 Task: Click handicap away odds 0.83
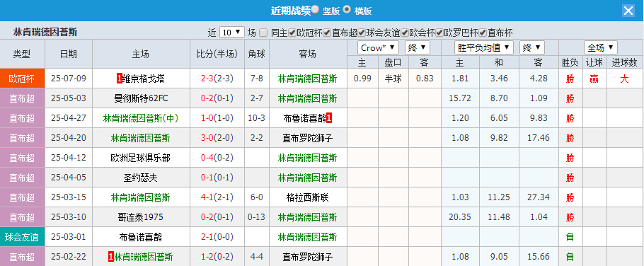pyautogui.click(x=425, y=79)
